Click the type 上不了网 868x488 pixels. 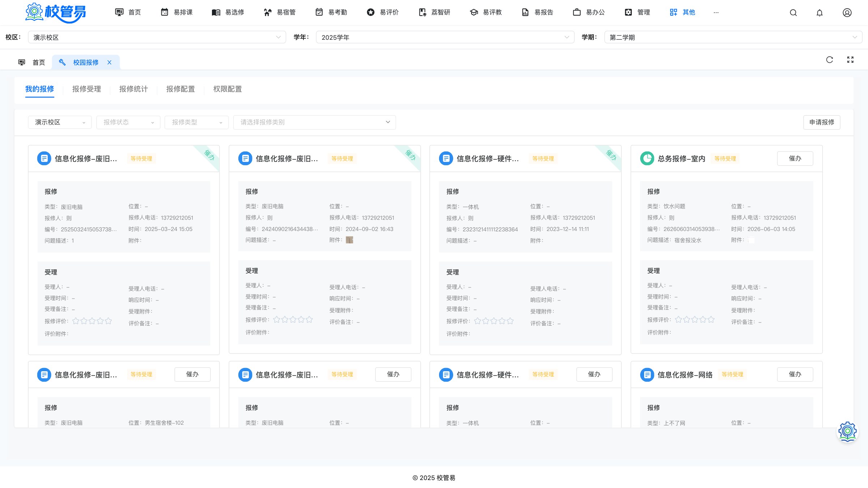tap(674, 423)
